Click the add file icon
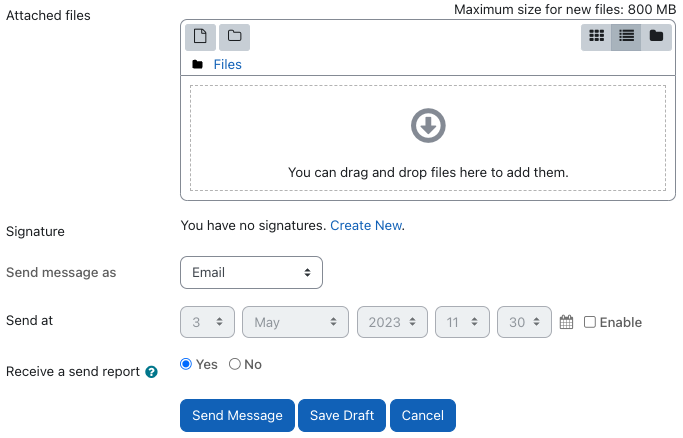The height and width of the screenshot is (438, 683). [200, 37]
